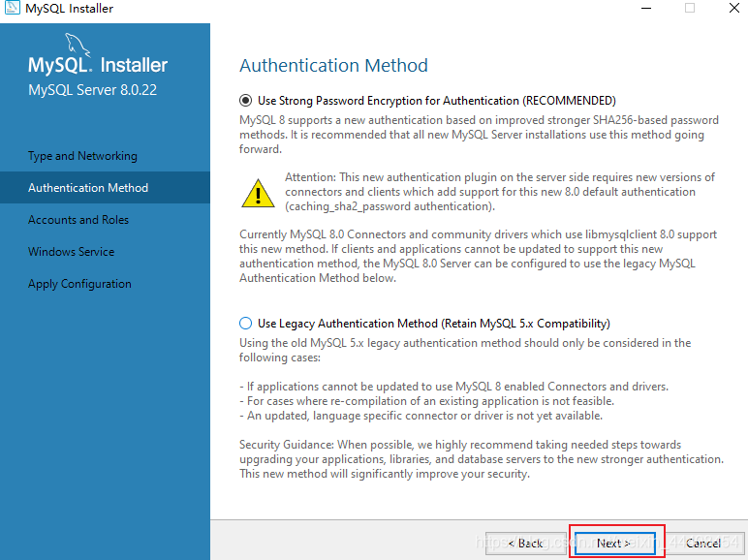Open the Authentication Method step in sidebar
This screenshot has width=748, height=560.
105,187
